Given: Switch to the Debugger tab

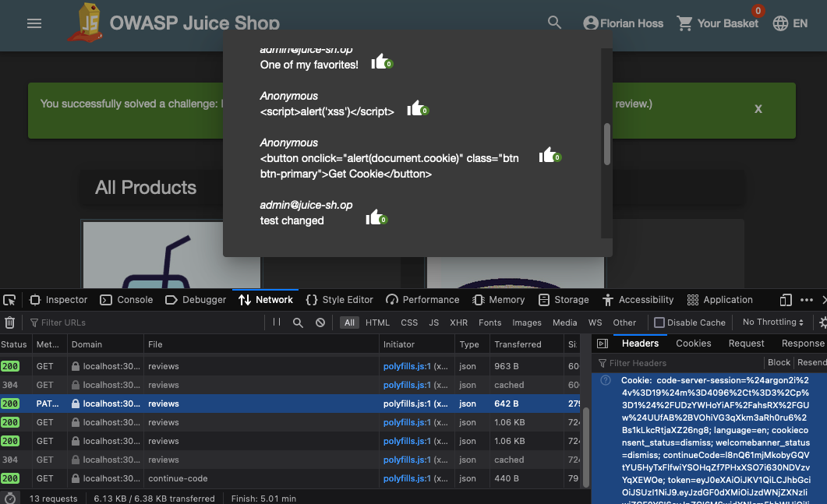Looking at the screenshot, I should tap(196, 300).
